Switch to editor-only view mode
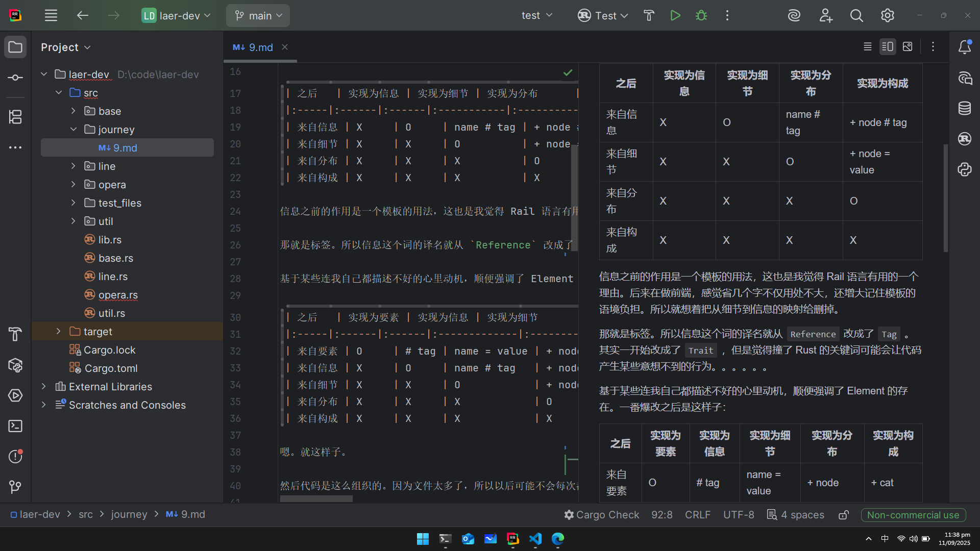This screenshot has width=980, height=551. [867, 47]
